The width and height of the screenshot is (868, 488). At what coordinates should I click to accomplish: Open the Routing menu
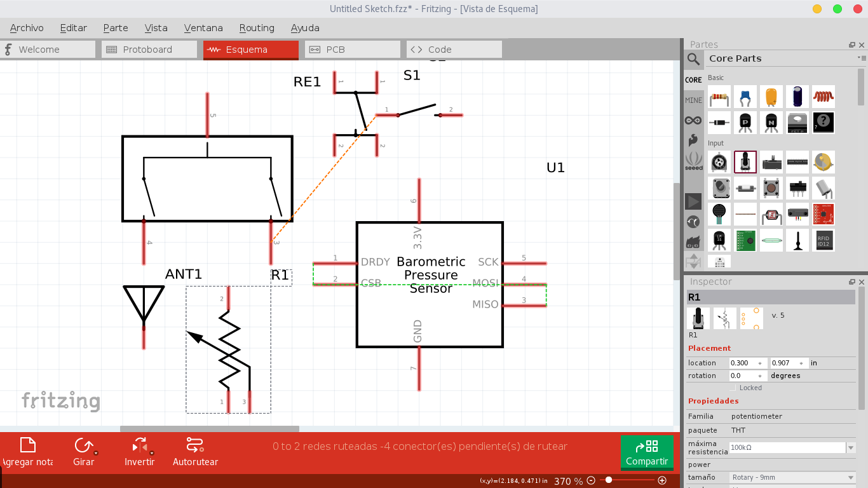pos(257,28)
